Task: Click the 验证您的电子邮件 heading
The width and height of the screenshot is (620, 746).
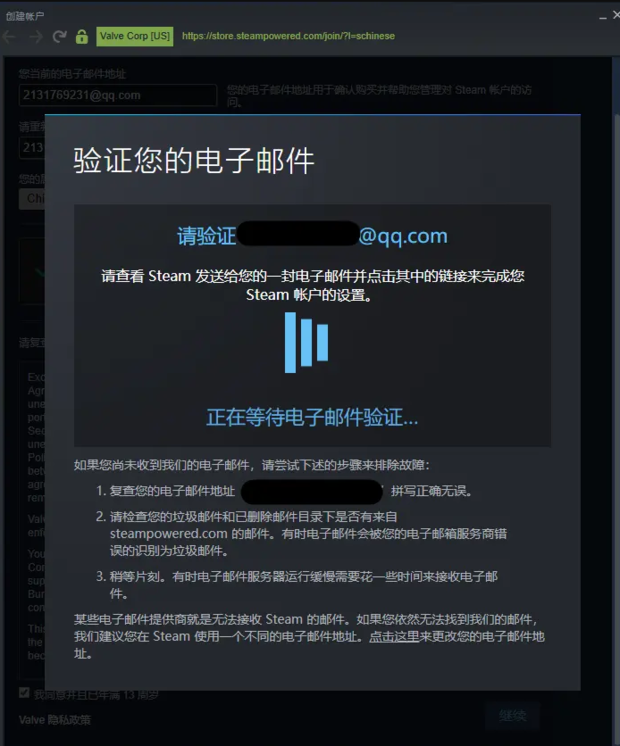Action: pos(194,160)
